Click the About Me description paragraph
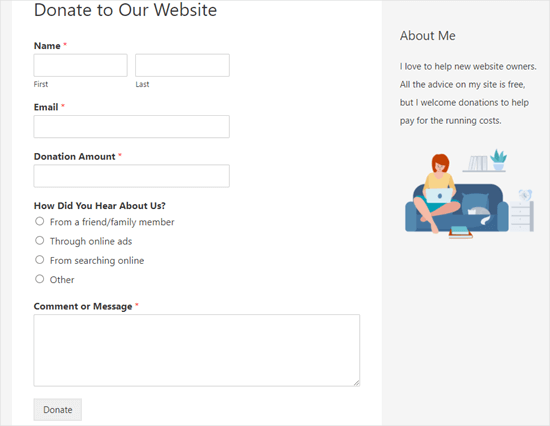The image size is (550, 426). pos(468,93)
